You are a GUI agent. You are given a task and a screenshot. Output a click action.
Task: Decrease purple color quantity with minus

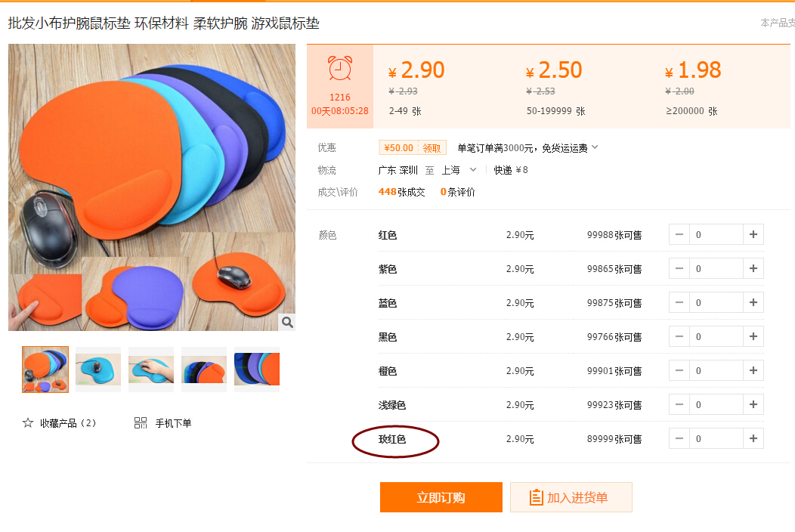coord(679,268)
